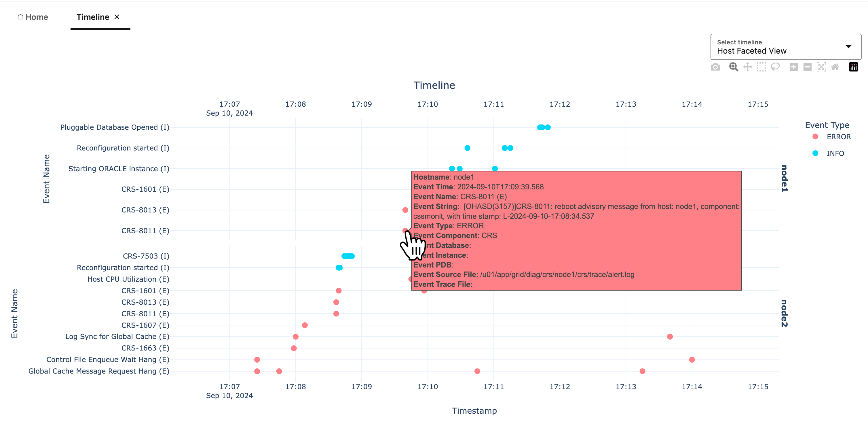
Task: Reset chart axes with the home icon
Action: [835, 67]
